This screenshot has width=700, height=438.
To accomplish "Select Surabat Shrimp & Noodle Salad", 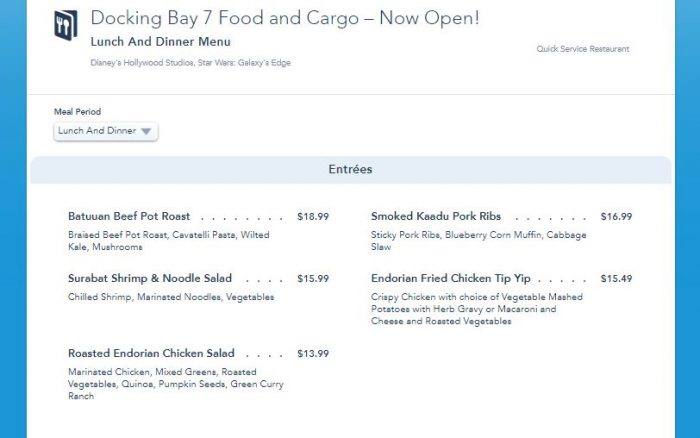I will click(x=150, y=278).
